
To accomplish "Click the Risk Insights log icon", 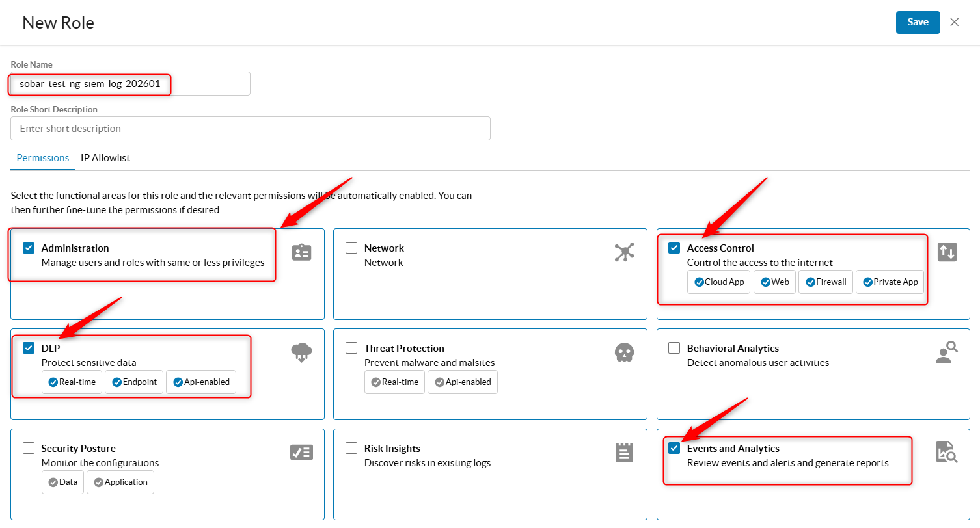I will [x=624, y=452].
